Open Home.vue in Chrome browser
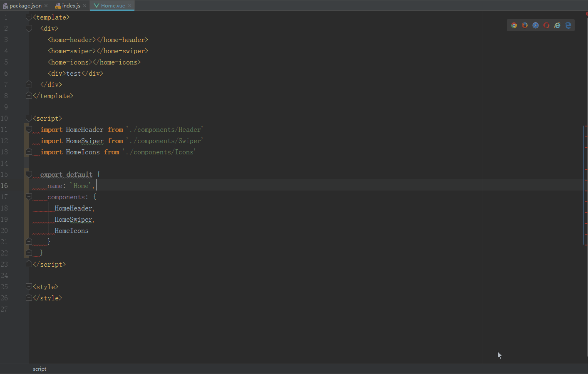 [514, 25]
